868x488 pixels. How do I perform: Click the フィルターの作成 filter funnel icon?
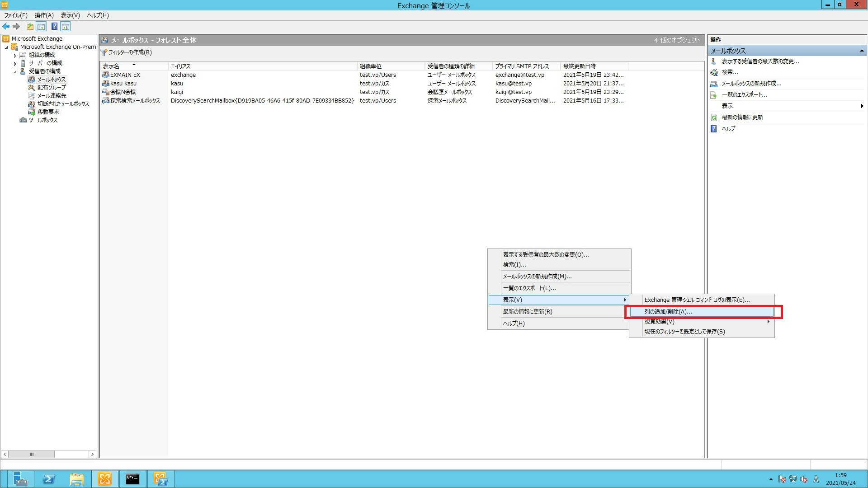click(x=104, y=53)
